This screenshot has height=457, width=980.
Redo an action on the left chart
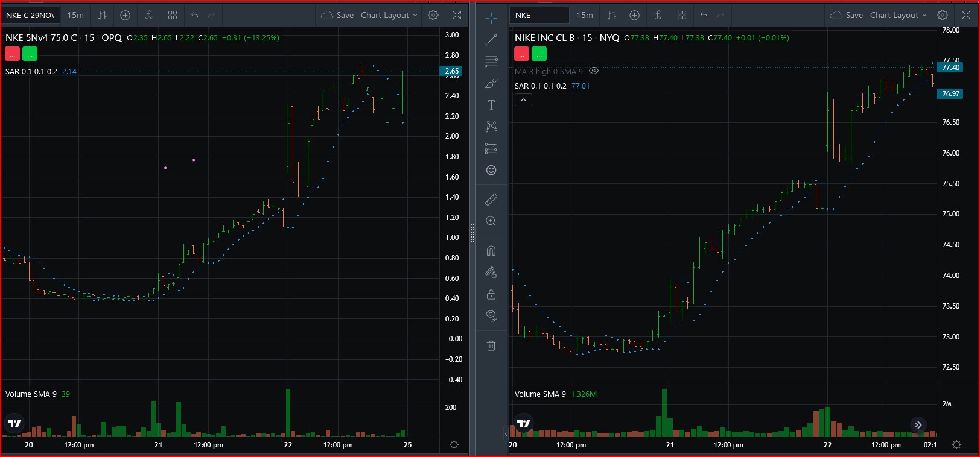click(211, 15)
